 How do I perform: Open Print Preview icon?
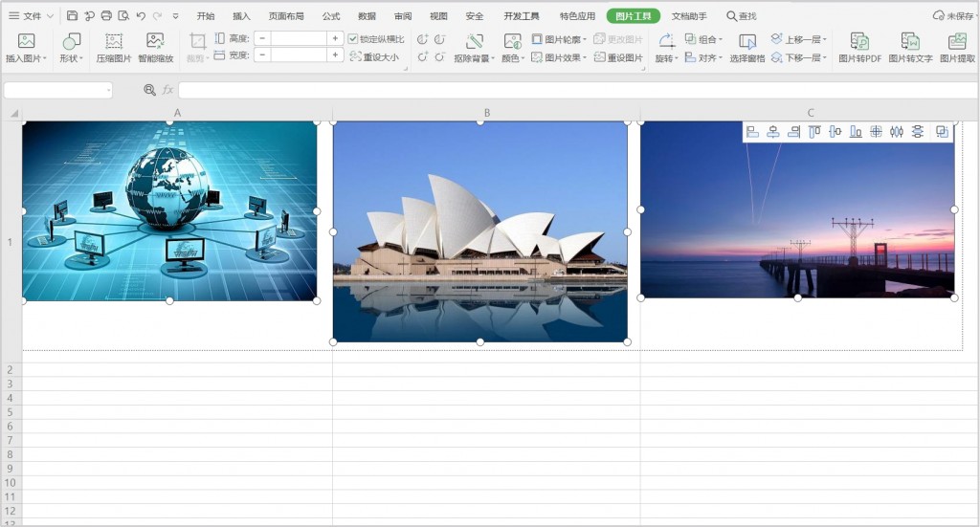click(x=123, y=15)
